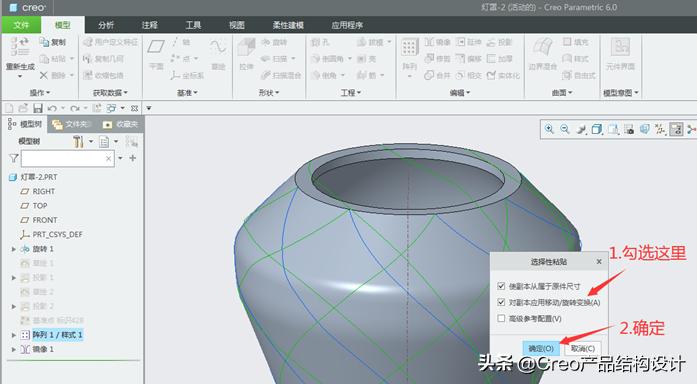Screen dimensions: 697x384
Task: Click the Plane (平面) datum icon
Action: click(x=156, y=47)
